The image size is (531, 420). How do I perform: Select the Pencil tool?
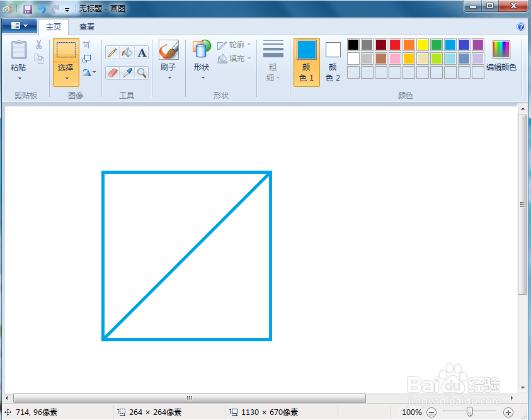112,52
